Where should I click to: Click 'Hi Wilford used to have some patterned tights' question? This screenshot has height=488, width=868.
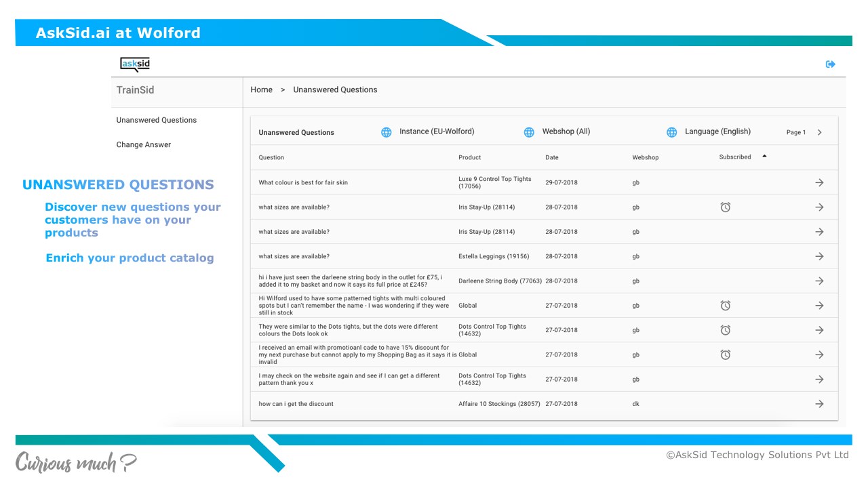pos(354,306)
